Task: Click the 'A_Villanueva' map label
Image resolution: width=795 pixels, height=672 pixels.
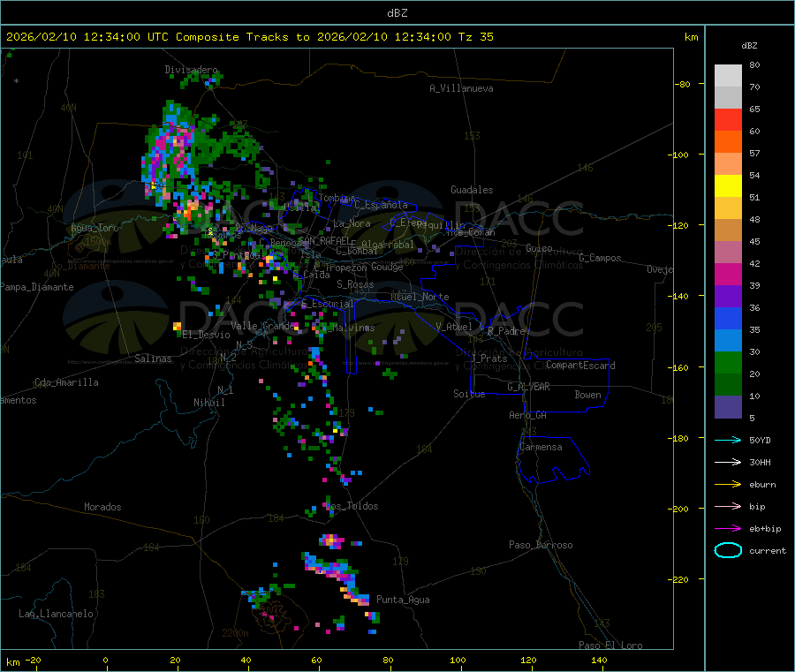Action: pyautogui.click(x=461, y=88)
